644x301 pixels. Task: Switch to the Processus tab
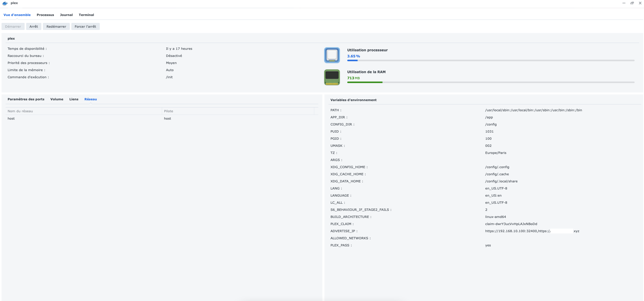(x=45, y=15)
